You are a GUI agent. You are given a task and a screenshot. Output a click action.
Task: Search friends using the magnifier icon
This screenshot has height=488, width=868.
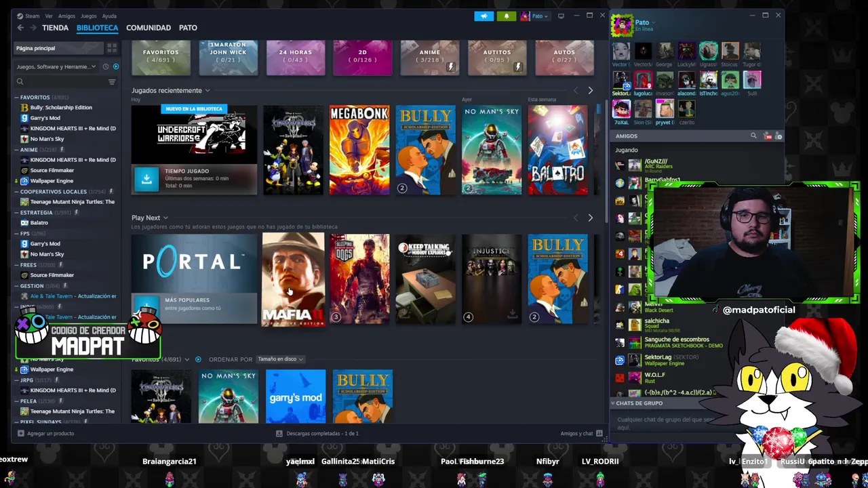pyautogui.click(x=753, y=136)
